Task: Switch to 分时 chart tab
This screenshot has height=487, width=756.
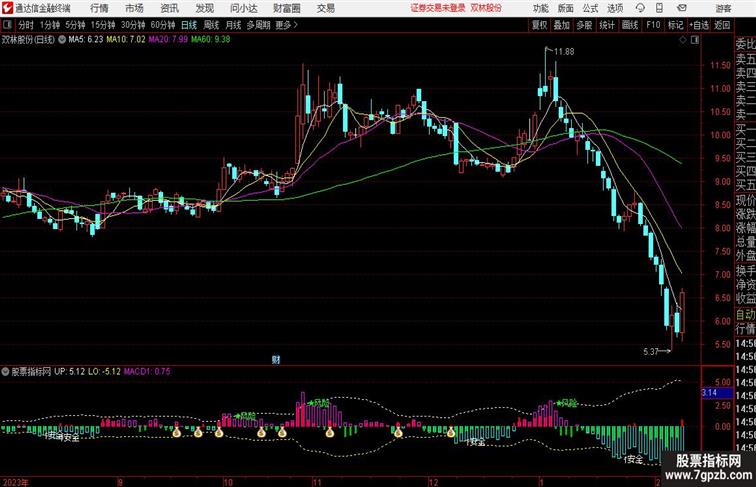Action: (26, 25)
